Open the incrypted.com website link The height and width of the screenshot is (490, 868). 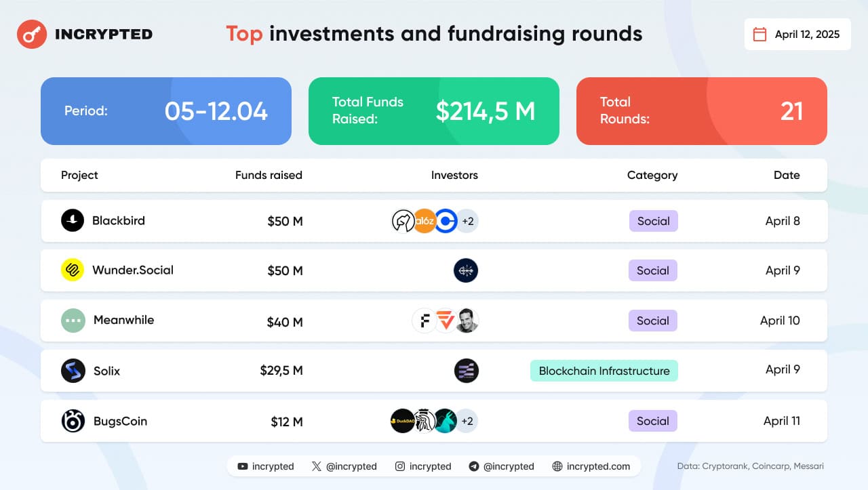pos(591,466)
